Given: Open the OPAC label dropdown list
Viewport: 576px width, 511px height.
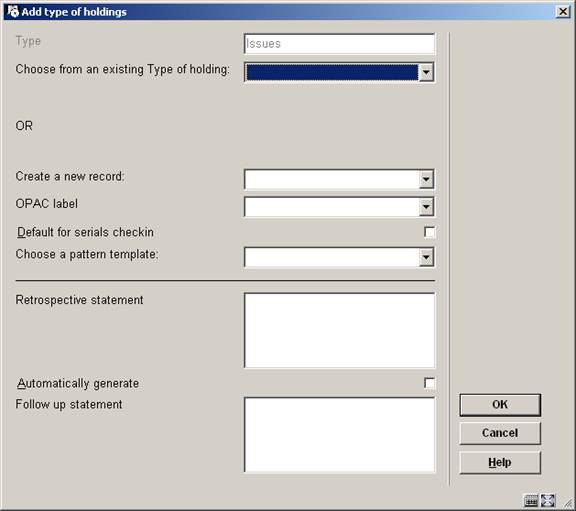Looking at the screenshot, I should [426, 206].
